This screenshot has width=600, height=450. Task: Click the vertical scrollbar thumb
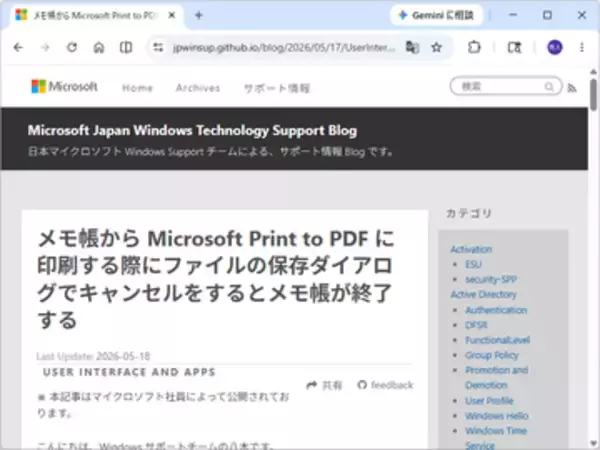coord(593,94)
